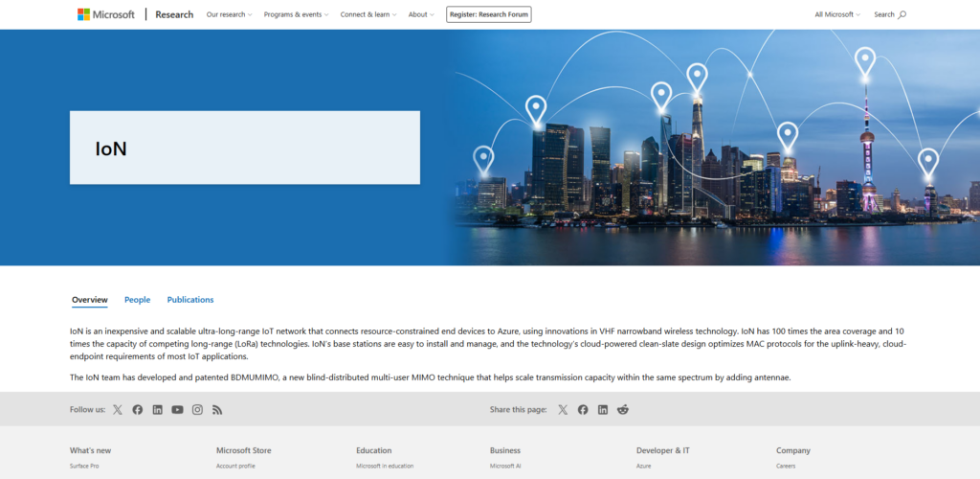Select the Overview tab
This screenshot has height=479, width=980.
tap(89, 300)
